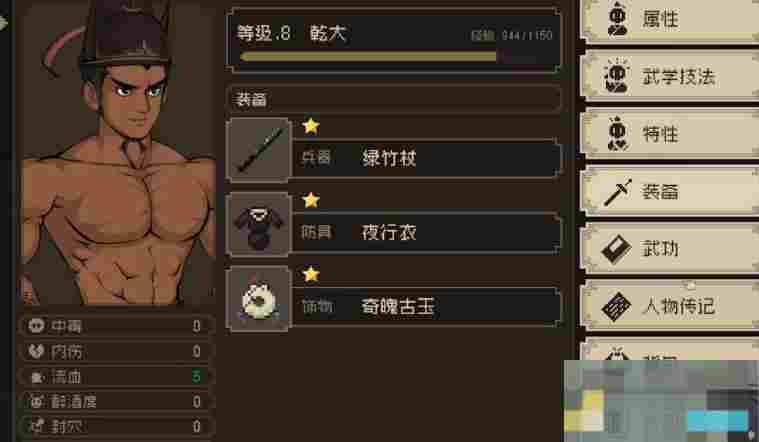Click the skull icon beside 中毒
The width and height of the screenshot is (759, 442).
tap(36, 326)
